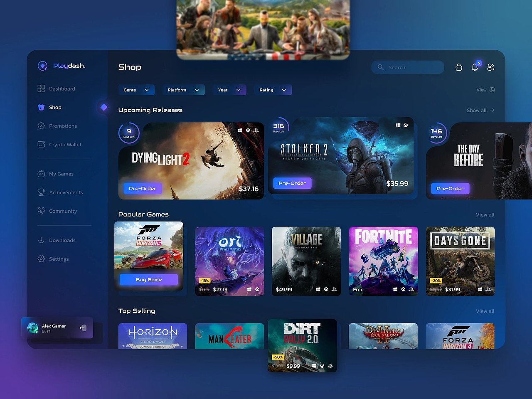
Task: Open the Fortnite game card
Action: [383, 261]
